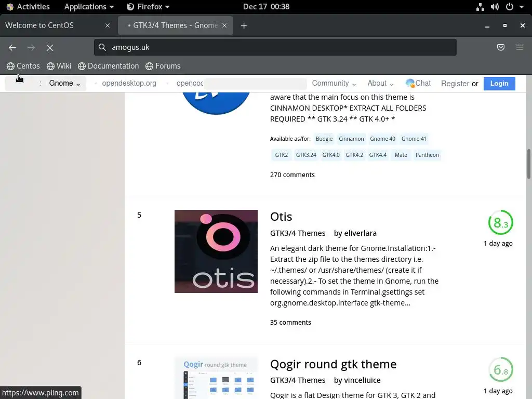Open the Pocket save icon
The image size is (532, 399).
pos(500,47)
